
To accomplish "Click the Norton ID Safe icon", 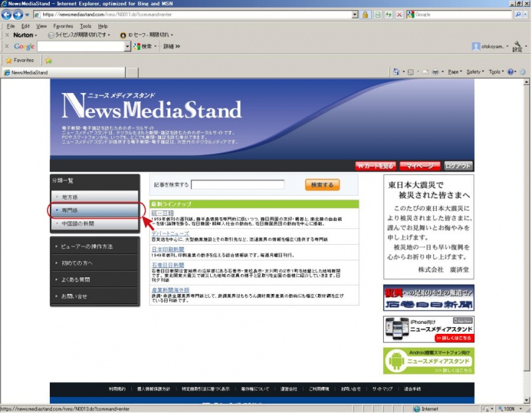I will pyautogui.click(x=123, y=35).
